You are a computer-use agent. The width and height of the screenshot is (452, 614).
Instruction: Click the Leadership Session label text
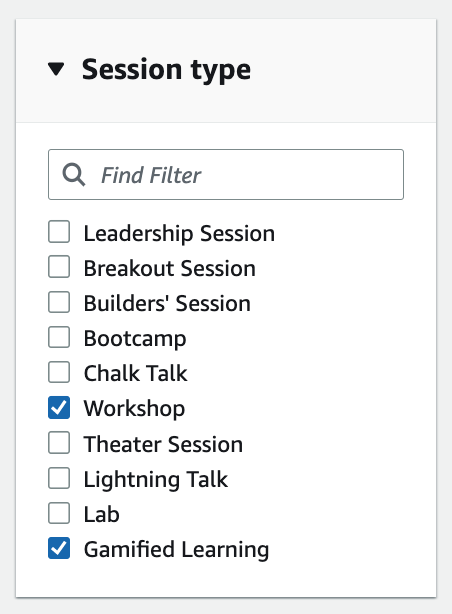click(179, 233)
